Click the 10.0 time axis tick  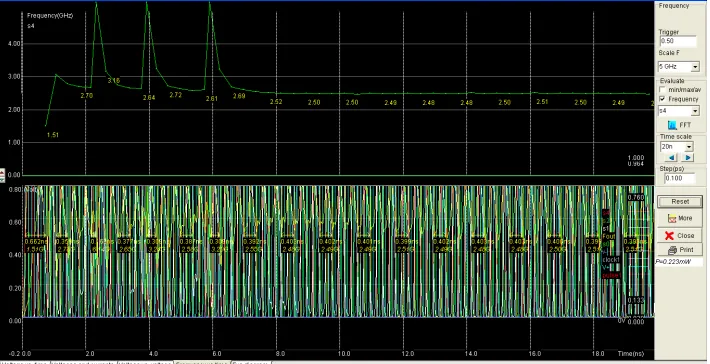[344, 353]
